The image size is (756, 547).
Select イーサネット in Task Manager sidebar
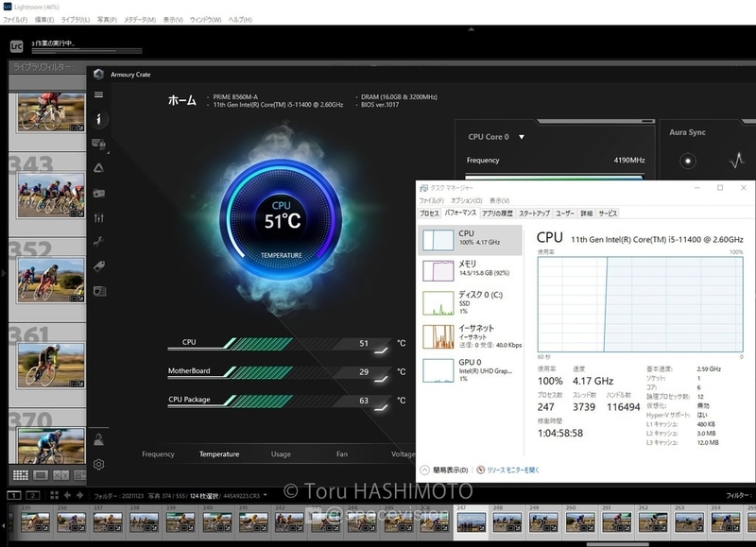coord(471,336)
